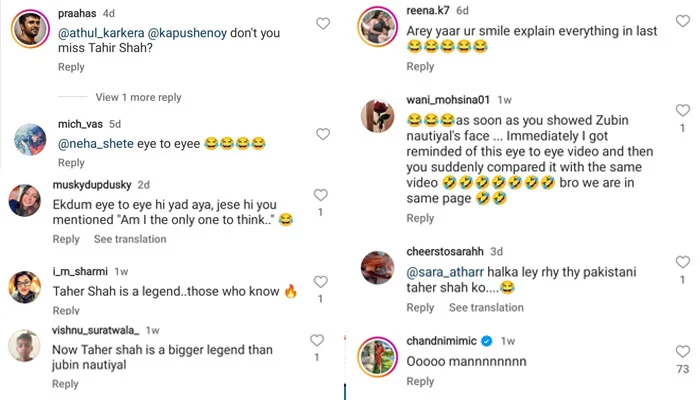Tap heart on vishnu_suratwala_'s comment
This screenshot has height=400, width=700.
tap(317, 340)
